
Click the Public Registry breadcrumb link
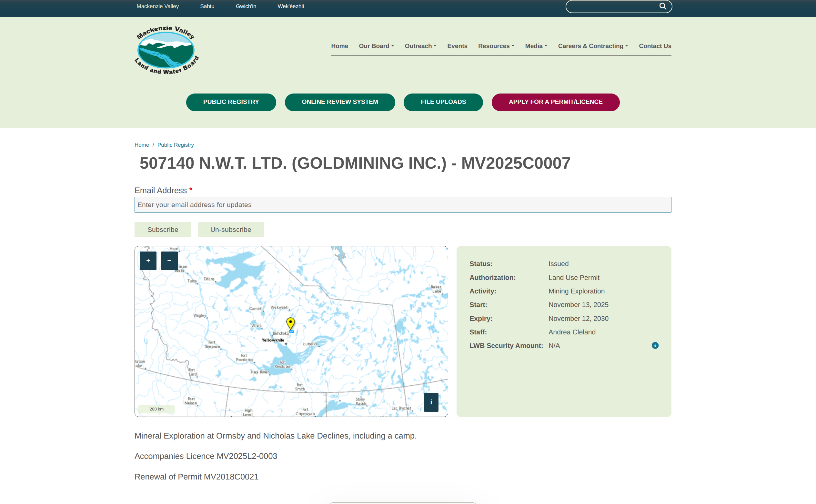pyautogui.click(x=176, y=145)
